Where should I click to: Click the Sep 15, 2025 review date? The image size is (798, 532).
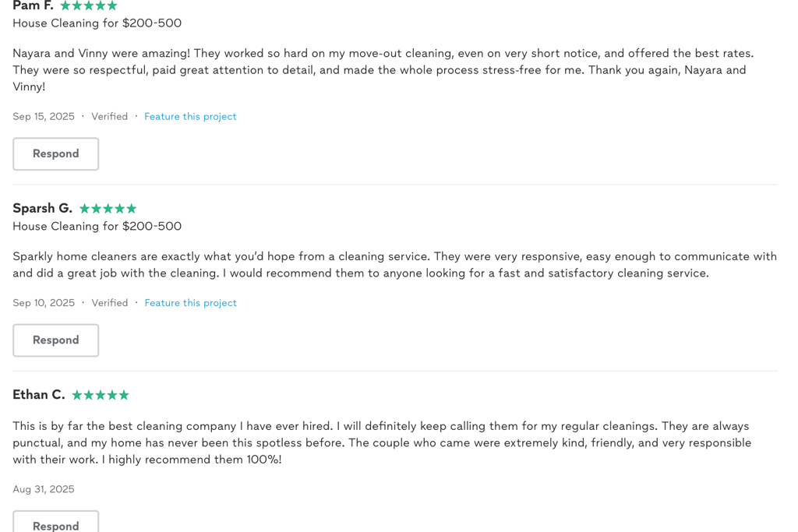point(44,117)
